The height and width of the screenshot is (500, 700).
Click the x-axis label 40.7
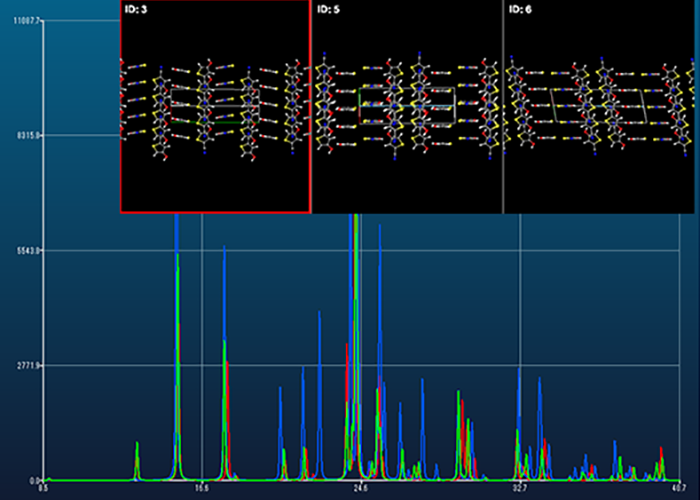click(679, 488)
